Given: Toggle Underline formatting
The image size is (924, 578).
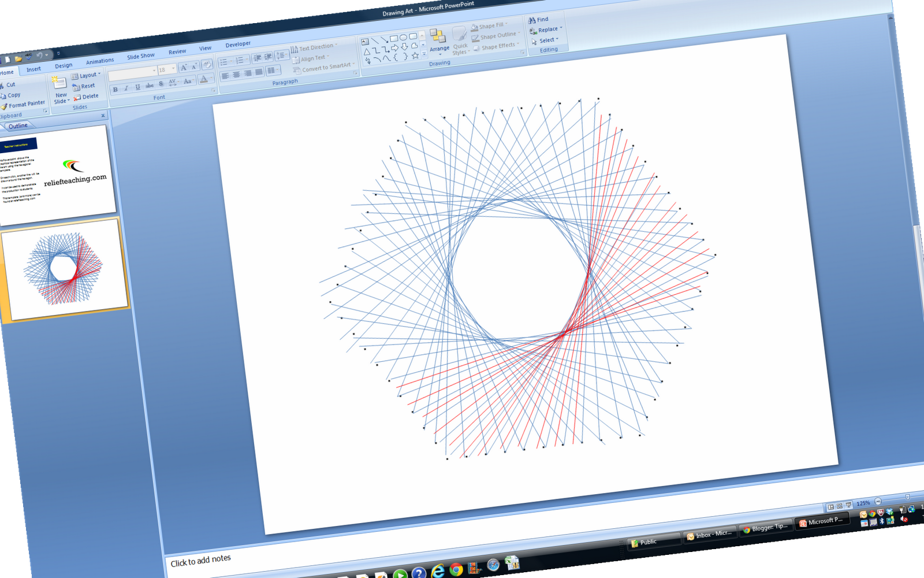Looking at the screenshot, I should pos(137,87).
